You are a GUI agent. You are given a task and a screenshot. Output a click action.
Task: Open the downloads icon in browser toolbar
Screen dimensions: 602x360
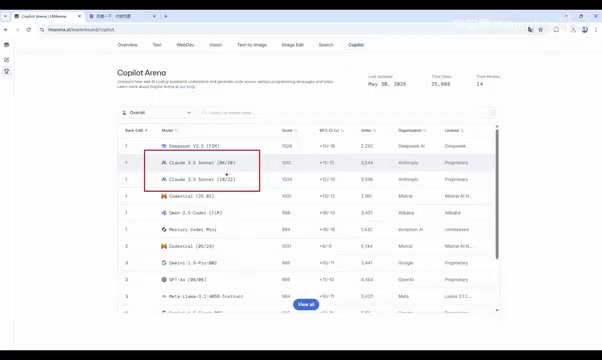pyautogui.click(x=573, y=30)
